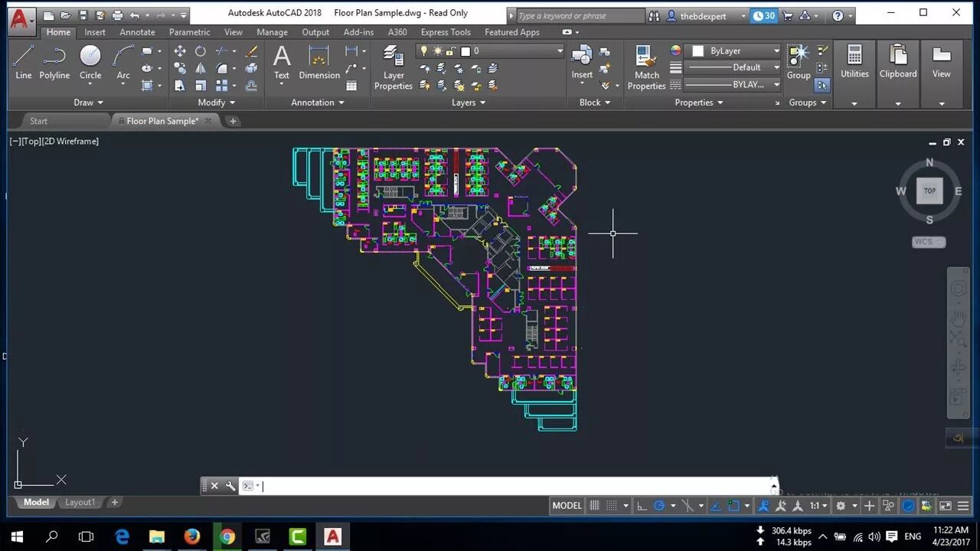Image resolution: width=980 pixels, height=551 pixels.
Task: Click the keyword search box
Action: 580,15
